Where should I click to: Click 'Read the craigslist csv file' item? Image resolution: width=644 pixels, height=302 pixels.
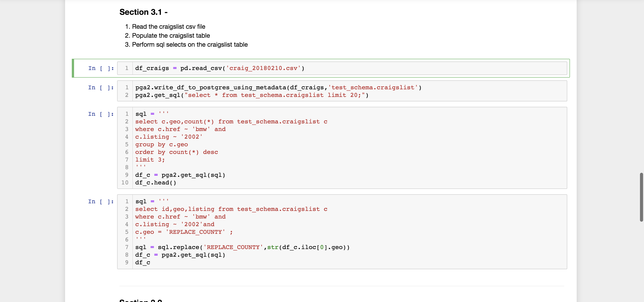[168, 26]
